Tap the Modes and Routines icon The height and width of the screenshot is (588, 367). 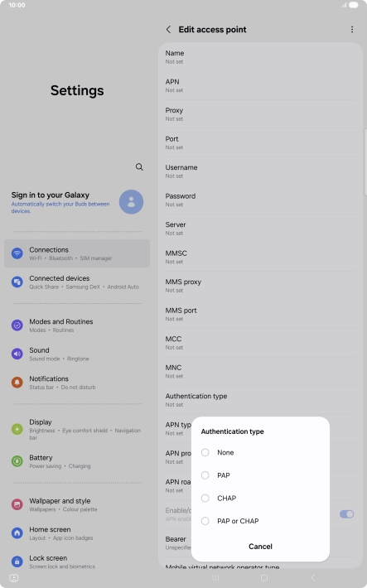click(x=17, y=325)
